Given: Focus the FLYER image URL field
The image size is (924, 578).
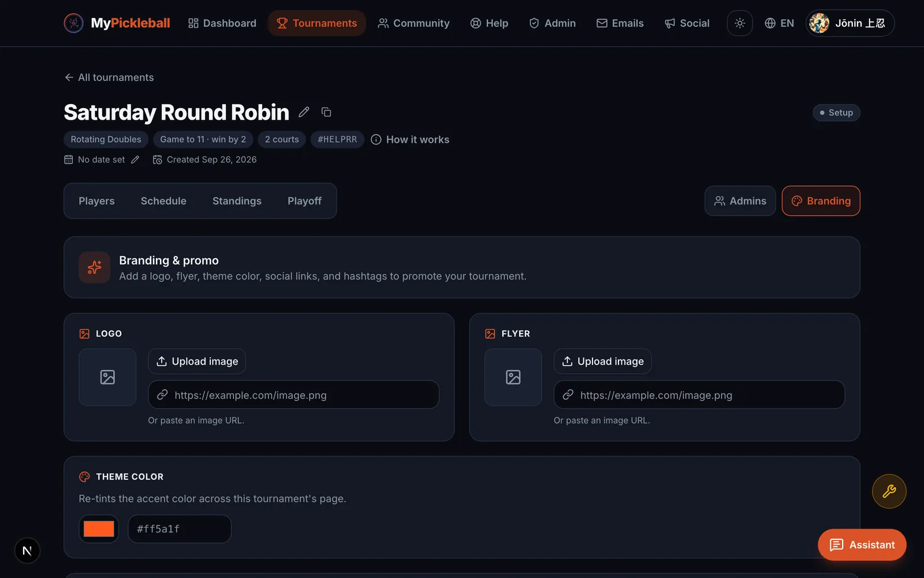Looking at the screenshot, I should 699,395.
